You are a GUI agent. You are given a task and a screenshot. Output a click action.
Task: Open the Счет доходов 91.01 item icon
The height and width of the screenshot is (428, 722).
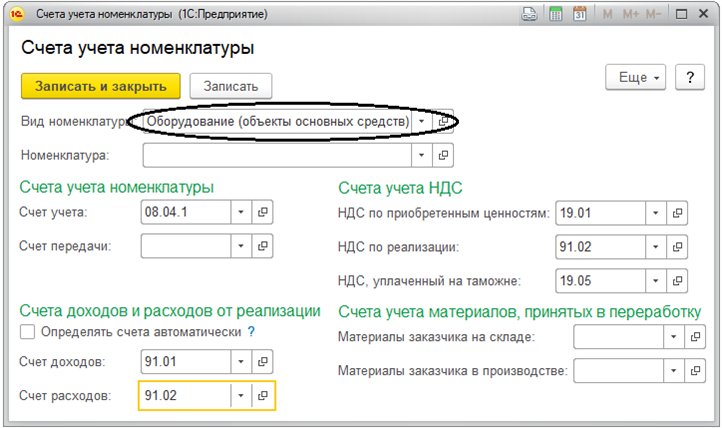(x=262, y=362)
